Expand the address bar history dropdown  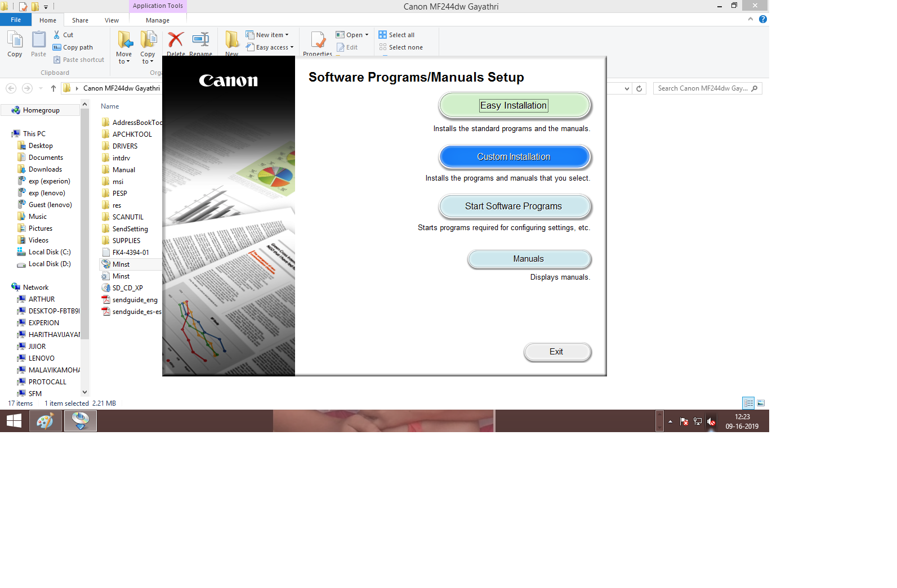(x=627, y=88)
